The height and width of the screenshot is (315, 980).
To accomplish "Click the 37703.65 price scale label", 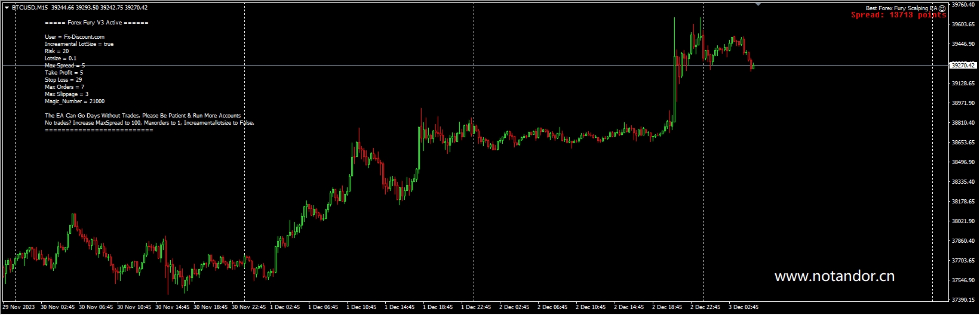I will pyautogui.click(x=963, y=261).
